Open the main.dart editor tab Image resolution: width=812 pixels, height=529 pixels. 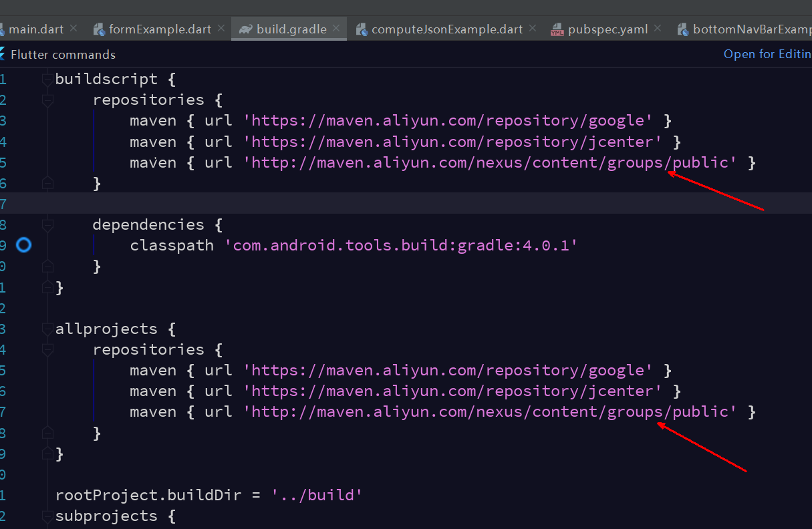coord(37,29)
